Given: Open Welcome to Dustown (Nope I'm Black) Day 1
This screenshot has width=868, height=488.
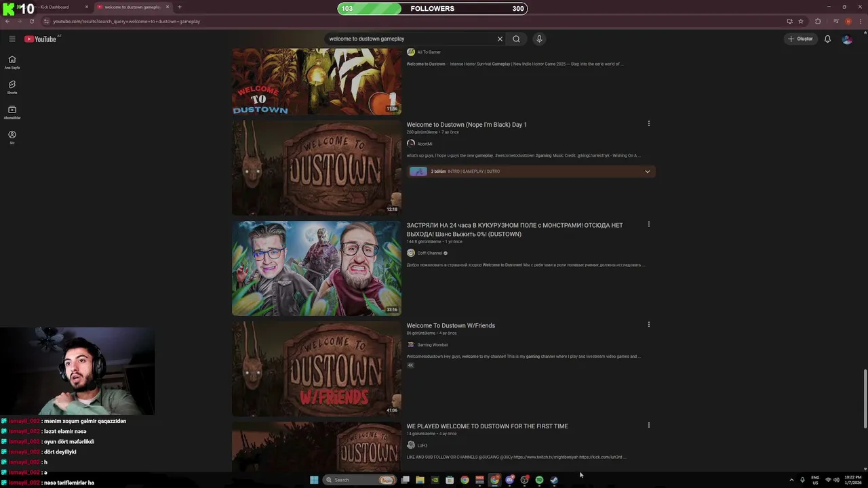Looking at the screenshot, I should pyautogui.click(x=467, y=125).
